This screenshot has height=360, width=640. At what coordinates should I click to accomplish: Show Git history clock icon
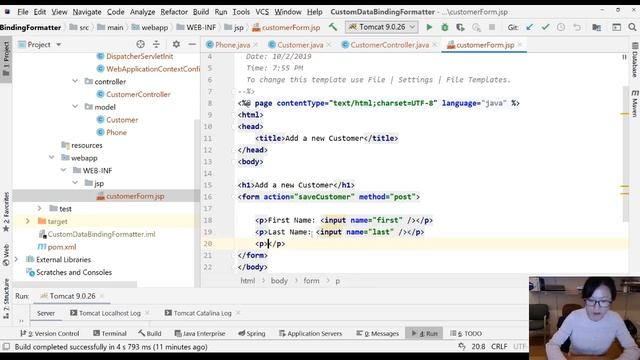[561, 27]
